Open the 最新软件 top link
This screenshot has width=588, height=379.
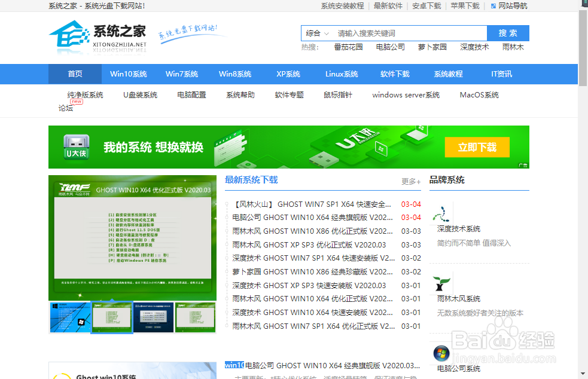tap(388, 6)
